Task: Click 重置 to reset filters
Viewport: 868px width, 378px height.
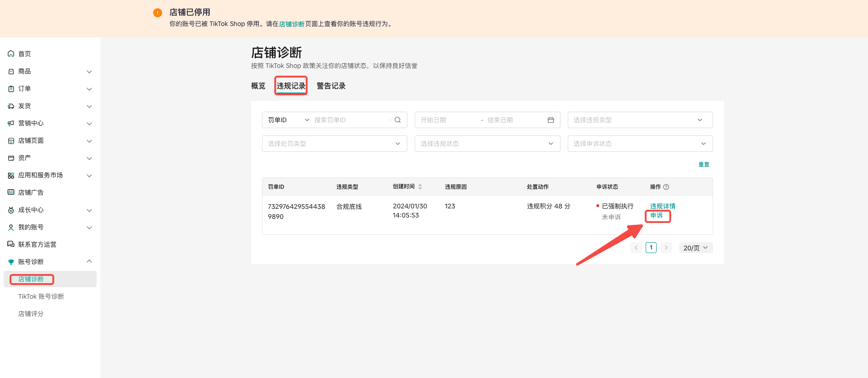Action: (x=704, y=165)
